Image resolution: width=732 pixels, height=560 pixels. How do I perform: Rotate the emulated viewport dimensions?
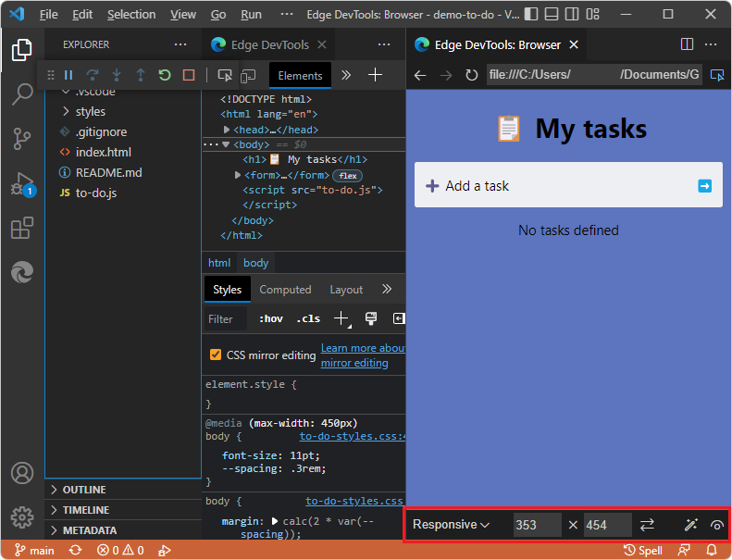click(647, 525)
